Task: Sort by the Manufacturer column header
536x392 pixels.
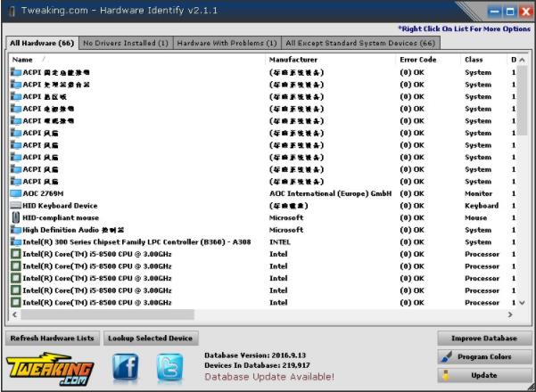Action: [x=330, y=60]
